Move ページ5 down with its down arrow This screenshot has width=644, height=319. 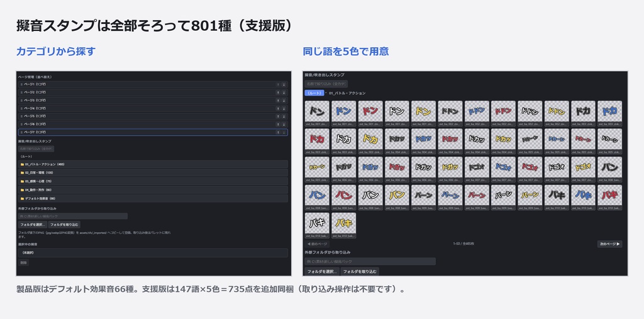point(284,116)
